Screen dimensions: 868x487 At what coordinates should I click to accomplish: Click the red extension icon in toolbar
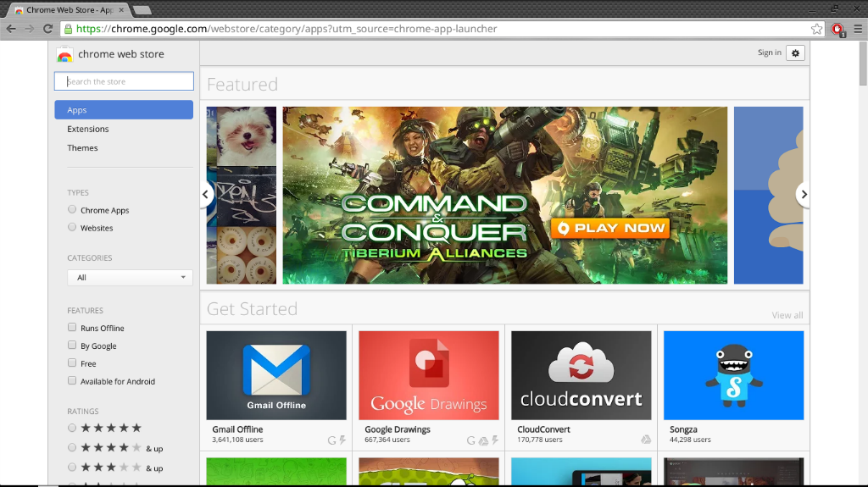837,29
